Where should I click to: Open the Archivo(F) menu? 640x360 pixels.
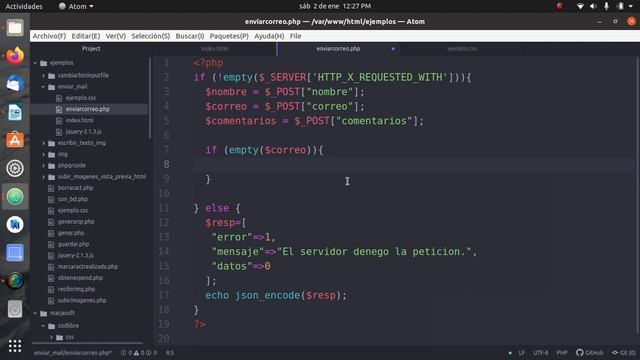(x=49, y=36)
